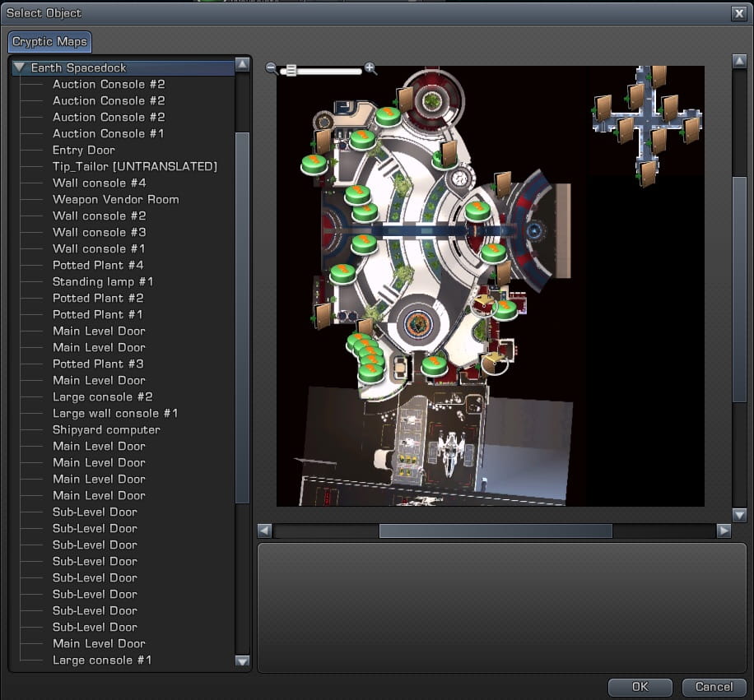Collapse the Earth Spacedock tree node

pyautogui.click(x=19, y=67)
